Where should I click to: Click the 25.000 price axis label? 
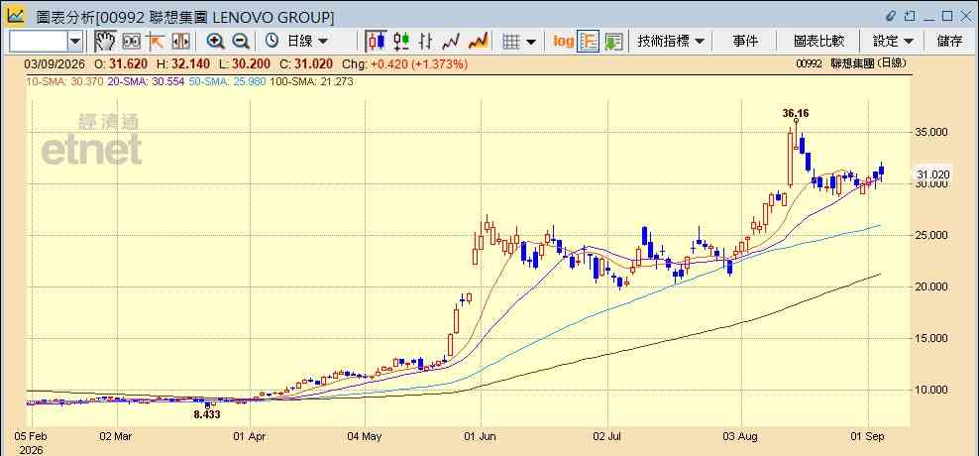pos(931,235)
